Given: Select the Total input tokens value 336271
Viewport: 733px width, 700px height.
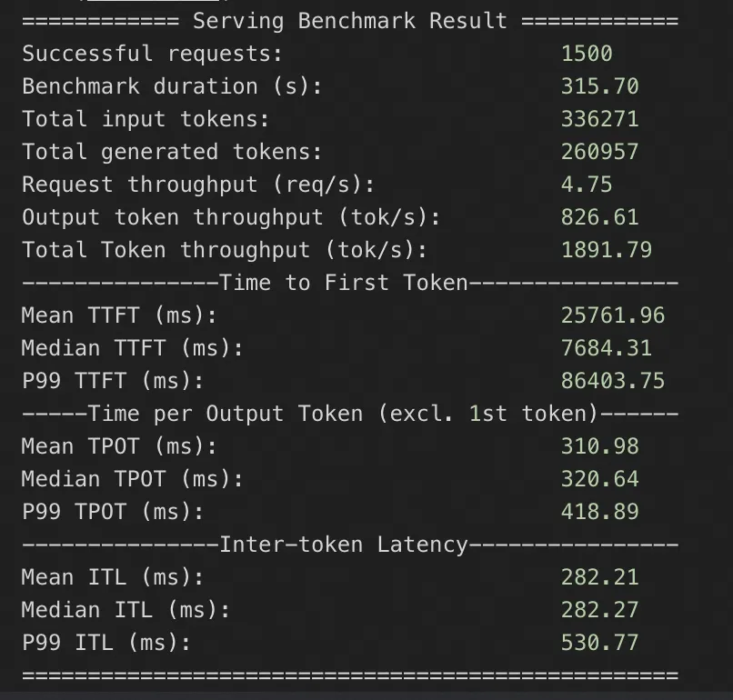Looking at the screenshot, I should tap(599, 119).
